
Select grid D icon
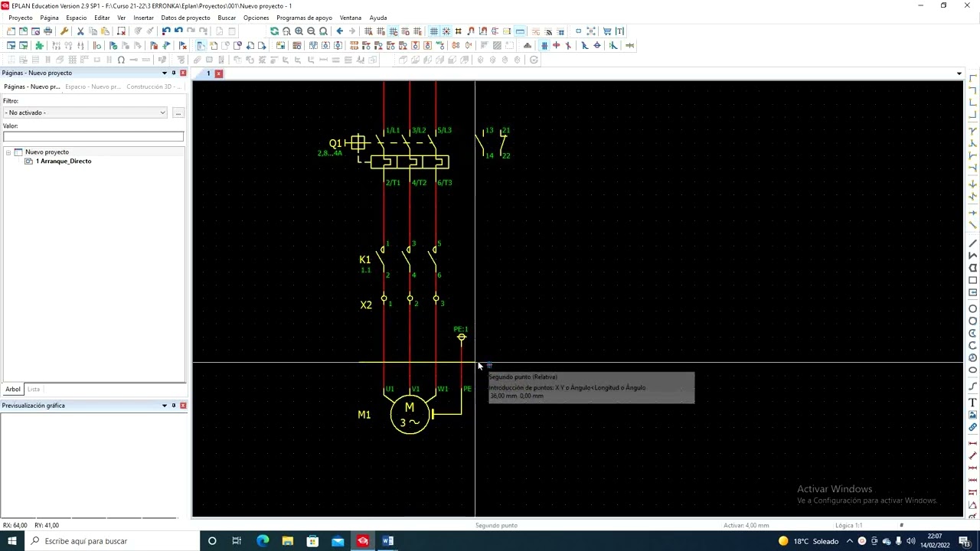(x=405, y=31)
